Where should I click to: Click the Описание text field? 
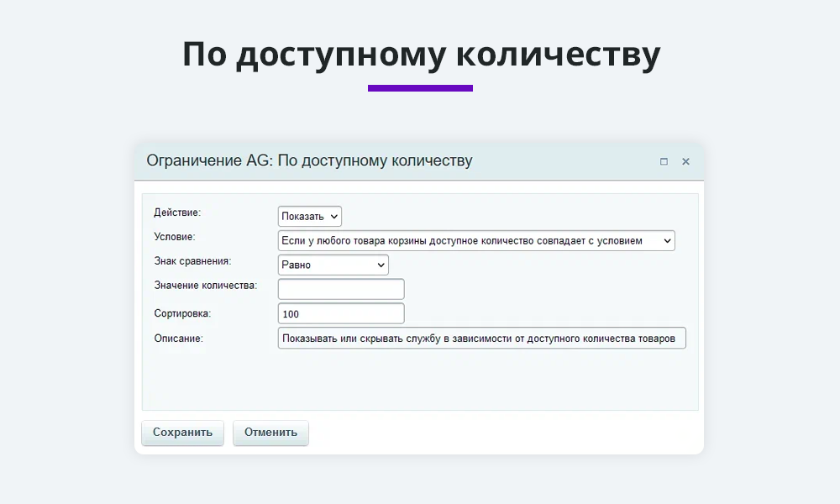click(481, 338)
